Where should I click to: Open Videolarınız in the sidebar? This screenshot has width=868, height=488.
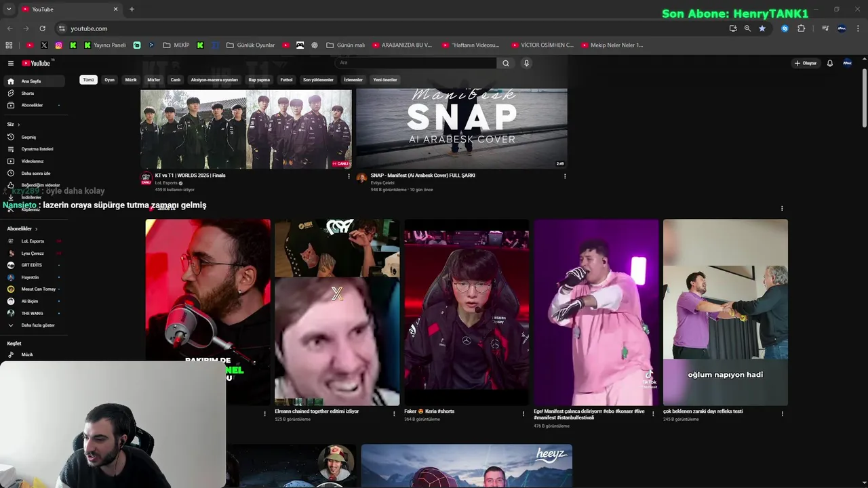point(34,161)
